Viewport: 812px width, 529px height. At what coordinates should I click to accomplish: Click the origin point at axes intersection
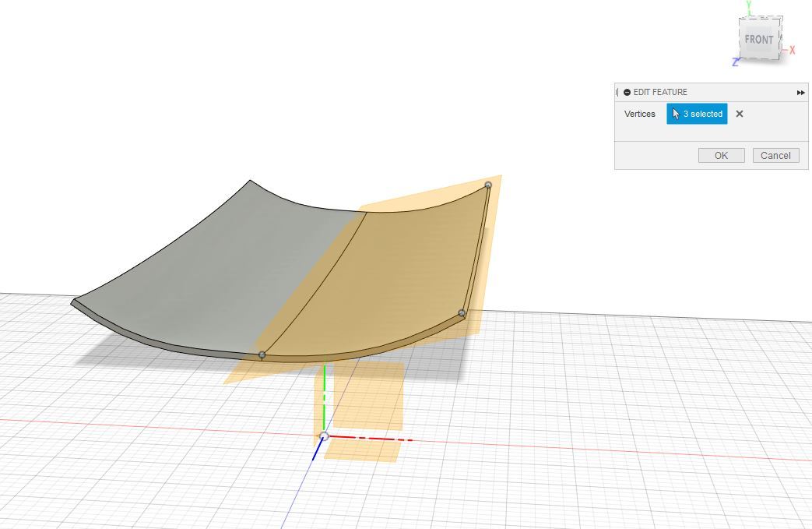click(x=324, y=436)
